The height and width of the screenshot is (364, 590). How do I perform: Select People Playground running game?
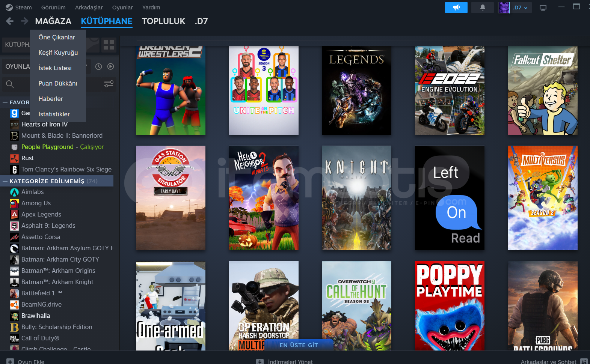62,147
